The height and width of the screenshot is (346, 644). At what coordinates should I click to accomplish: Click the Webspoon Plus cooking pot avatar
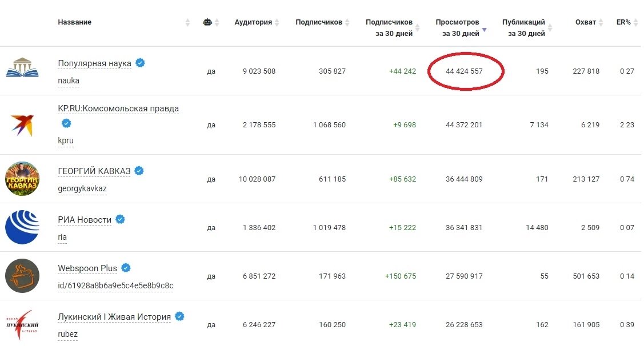click(x=22, y=276)
